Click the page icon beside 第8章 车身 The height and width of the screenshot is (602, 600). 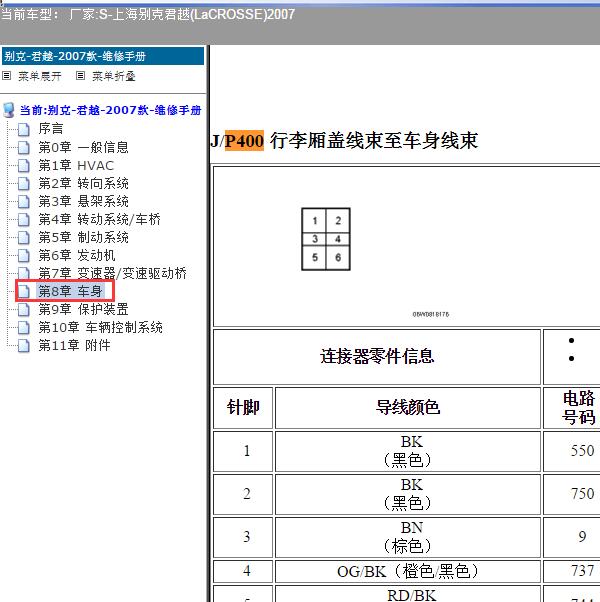[x=24, y=291]
